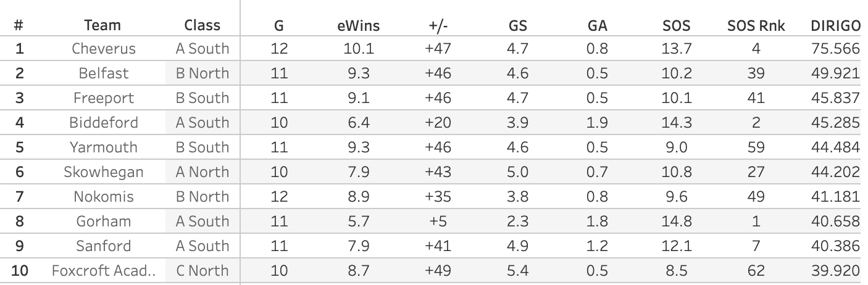Click the Class column header
868x285 pixels.
point(202,25)
